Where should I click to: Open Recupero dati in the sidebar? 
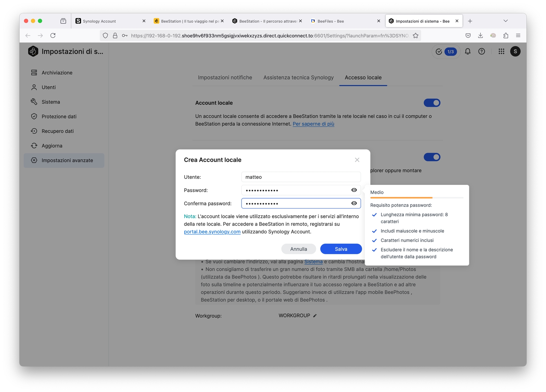tap(64, 131)
